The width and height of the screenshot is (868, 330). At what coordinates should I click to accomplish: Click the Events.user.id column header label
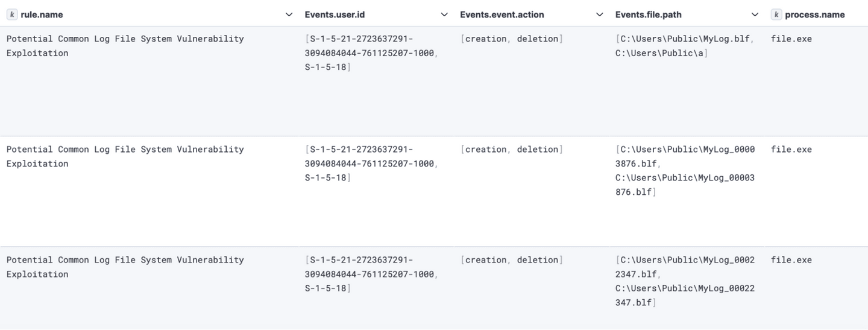click(x=335, y=14)
